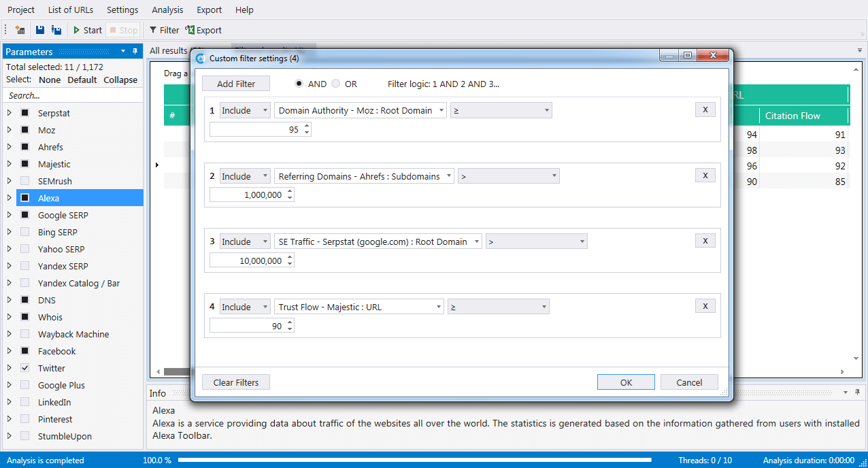
Task: Switch to the All results tab
Action: point(168,50)
